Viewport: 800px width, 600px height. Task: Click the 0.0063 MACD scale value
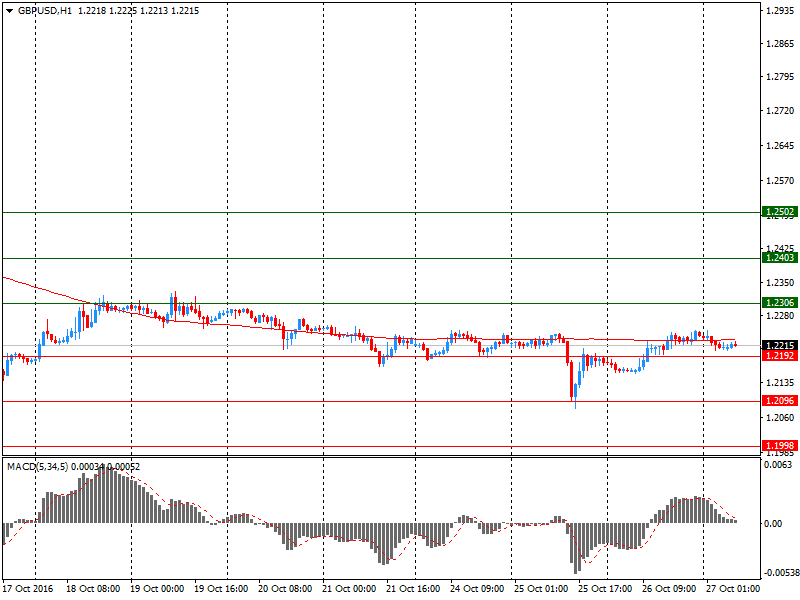click(778, 464)
